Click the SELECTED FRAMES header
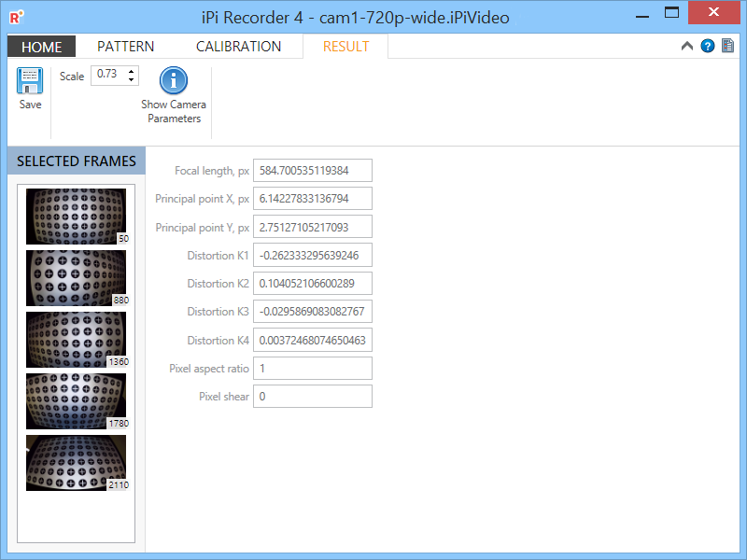 click(77, 161)
